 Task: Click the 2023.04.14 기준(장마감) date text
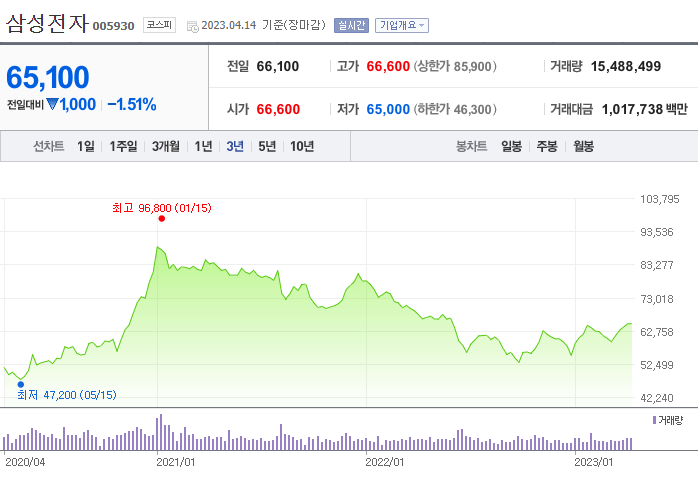pyautogui.click(x=264, y=25)
